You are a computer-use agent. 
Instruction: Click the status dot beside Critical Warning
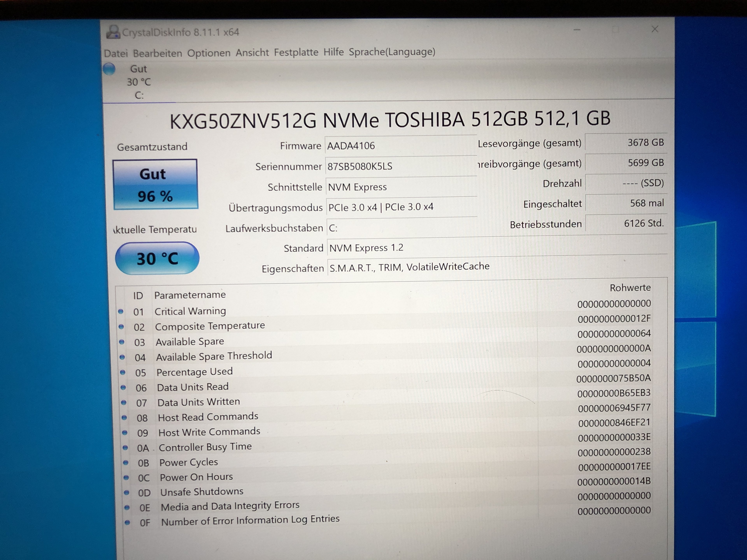tap(121, 311)
